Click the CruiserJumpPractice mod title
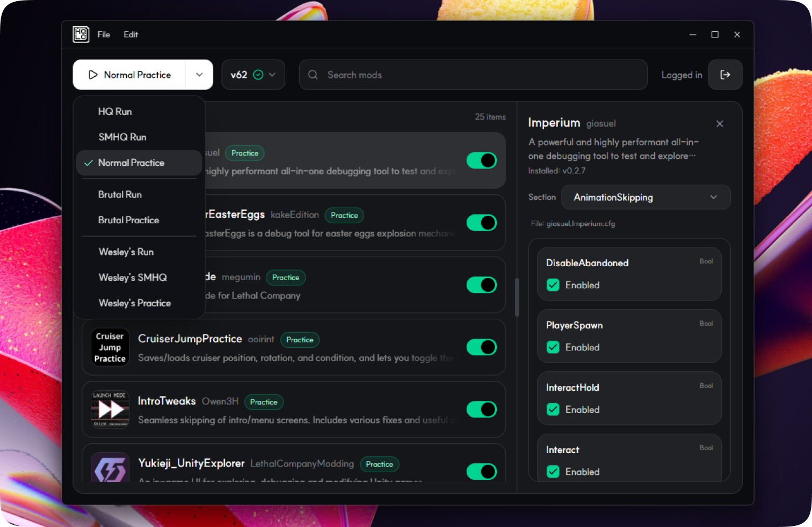 coord(190,339)
